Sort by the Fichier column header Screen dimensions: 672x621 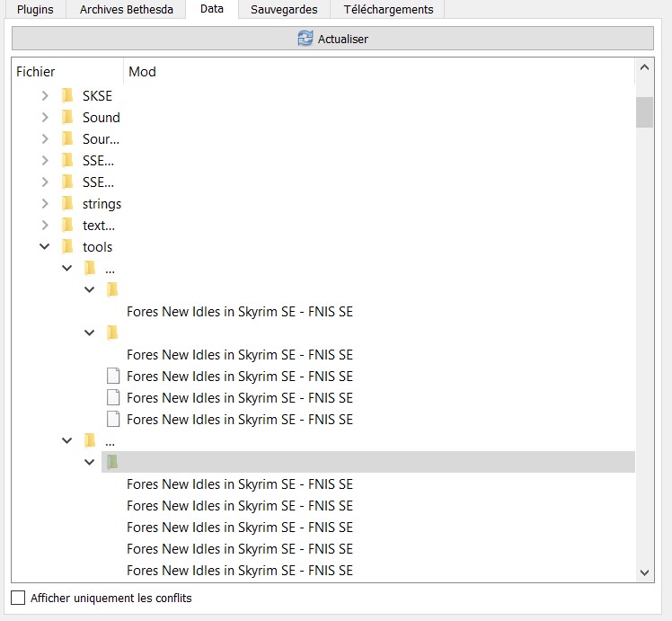coord(67,72)
